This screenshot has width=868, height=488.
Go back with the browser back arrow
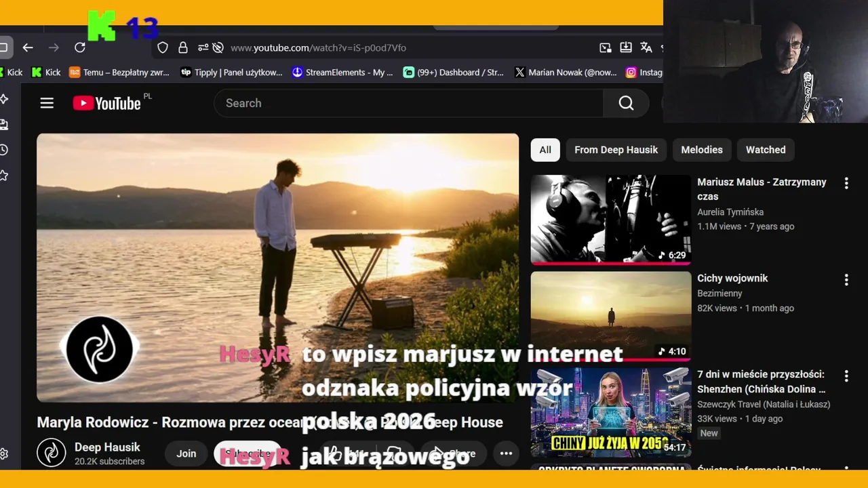click(x=28, y=47)
